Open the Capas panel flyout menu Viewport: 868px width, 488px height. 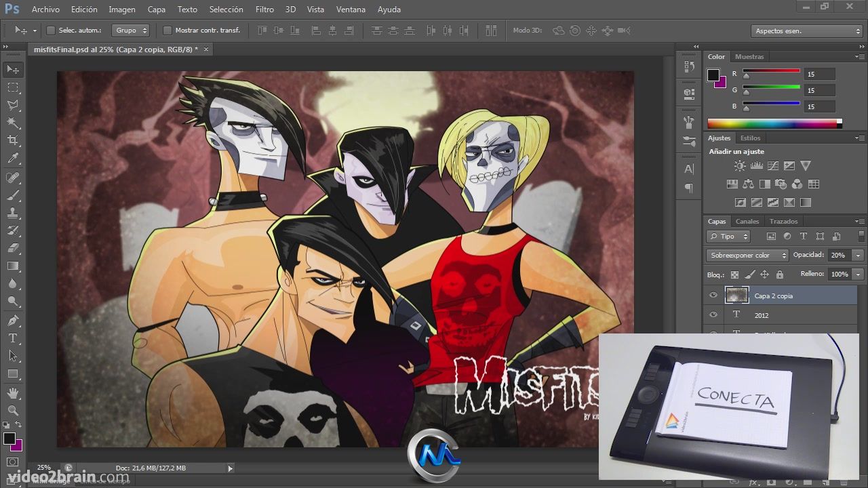(x=861, y=222)
